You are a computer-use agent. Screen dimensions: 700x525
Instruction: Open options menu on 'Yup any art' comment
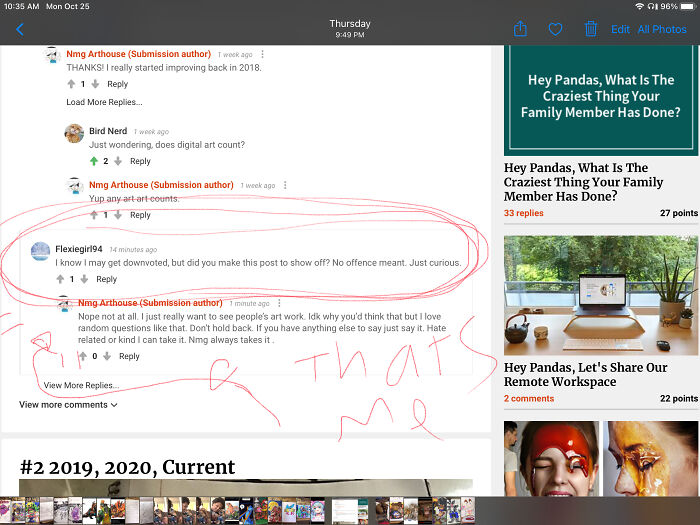(285, 185)
